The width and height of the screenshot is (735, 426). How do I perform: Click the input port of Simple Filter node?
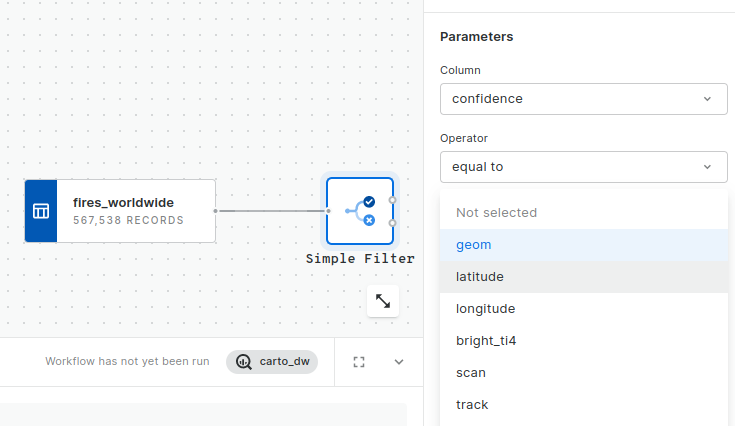click(x=328, y=211)
